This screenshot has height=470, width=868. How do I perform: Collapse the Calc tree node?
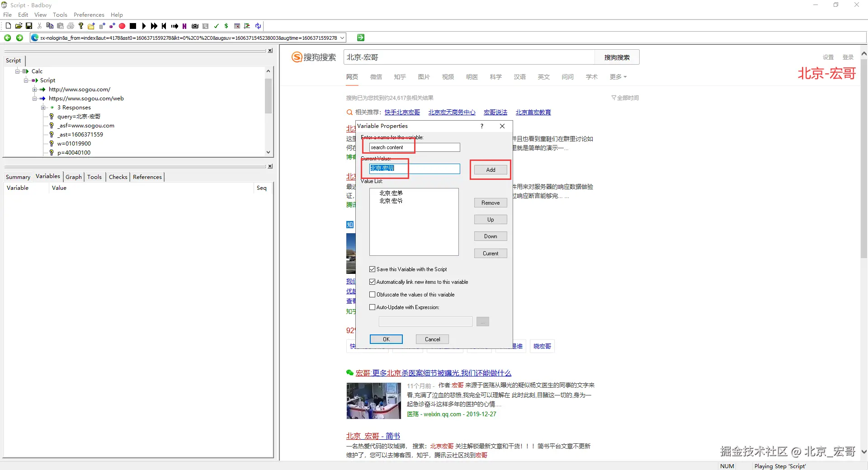pos(17,71)
